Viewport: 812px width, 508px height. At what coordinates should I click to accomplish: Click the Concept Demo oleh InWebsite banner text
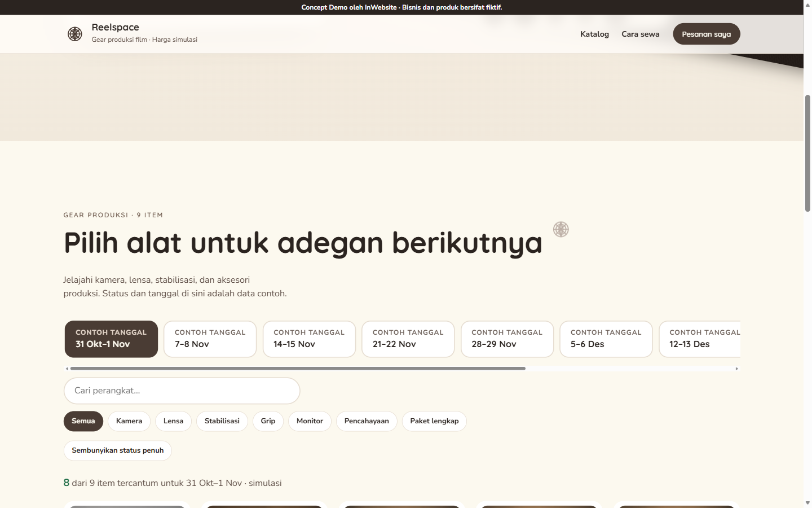click(x=401, y=7)
